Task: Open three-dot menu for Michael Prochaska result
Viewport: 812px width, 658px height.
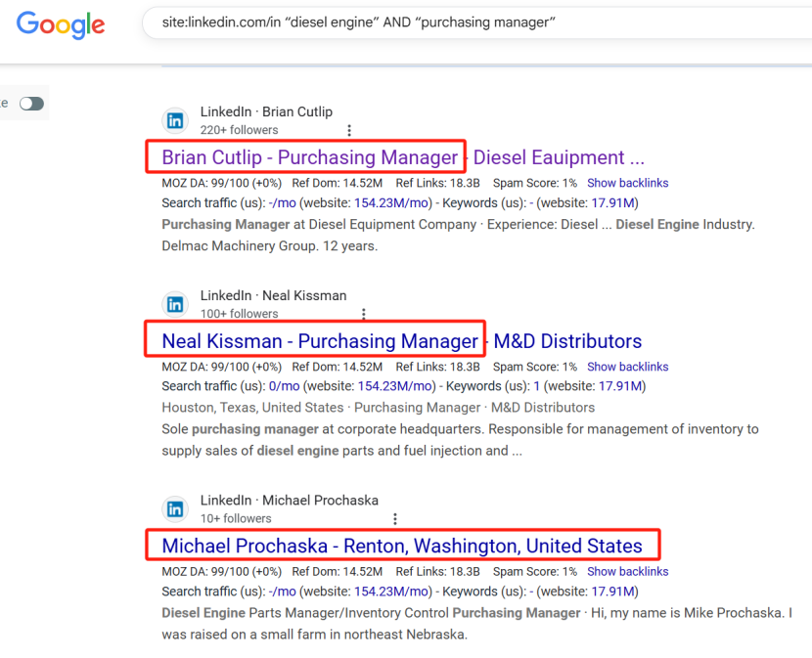Action: (x=395, y=519)
